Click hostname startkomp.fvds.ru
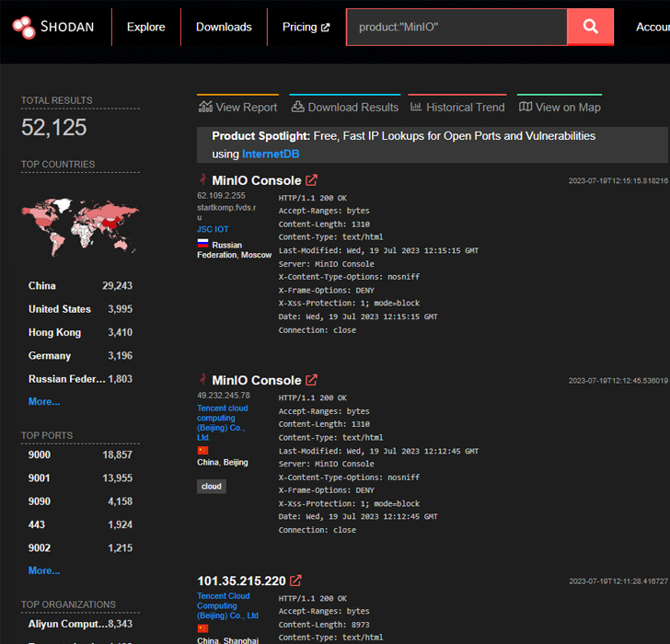This screenshot has width=670, height=644. click(226, 213)
